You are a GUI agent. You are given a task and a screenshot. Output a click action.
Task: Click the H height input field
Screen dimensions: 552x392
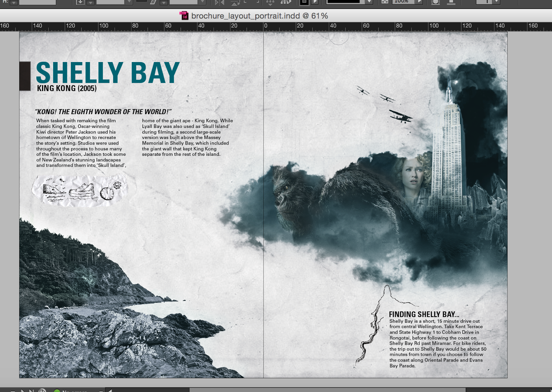point(37,2)
